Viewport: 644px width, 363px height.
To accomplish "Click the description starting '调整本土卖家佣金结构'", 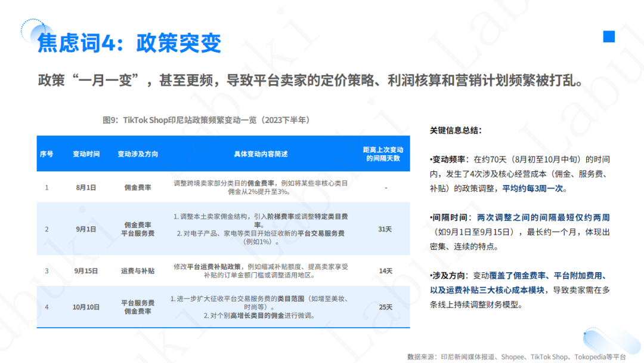I will coord(261,229).
